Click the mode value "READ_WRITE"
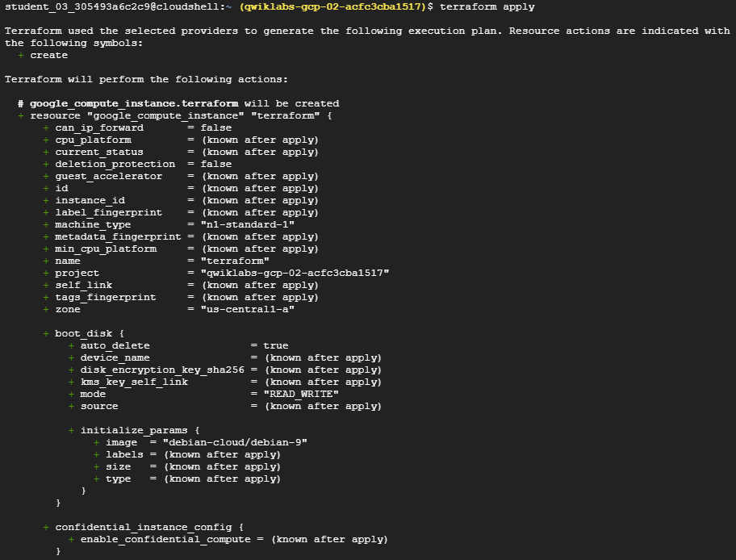736x560 pixels. click(x=301, y=395)
